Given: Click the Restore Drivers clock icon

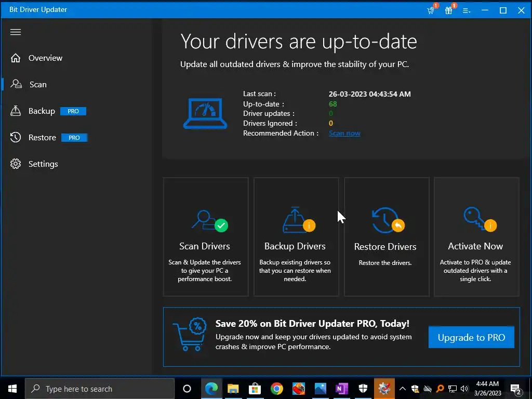Looking at the screenshot, I should pyautogui.click(x=388, y=220).
